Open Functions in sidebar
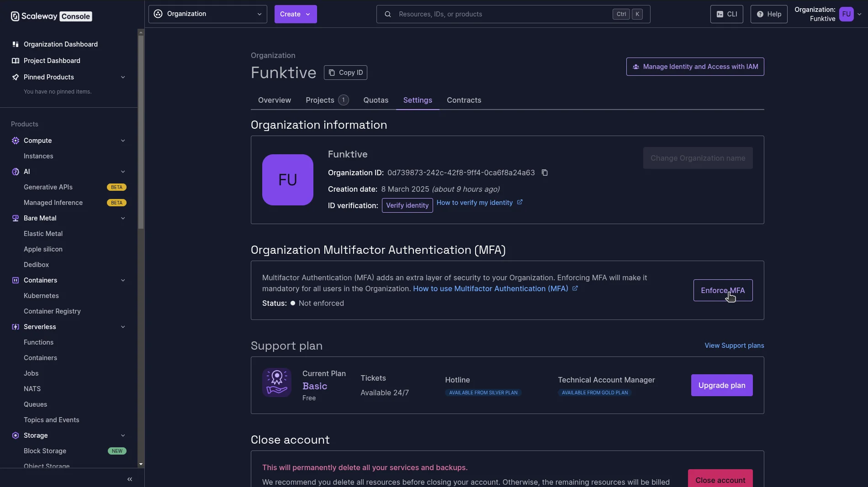This screenshot has height=487, width=868. (x=38, y=342)
